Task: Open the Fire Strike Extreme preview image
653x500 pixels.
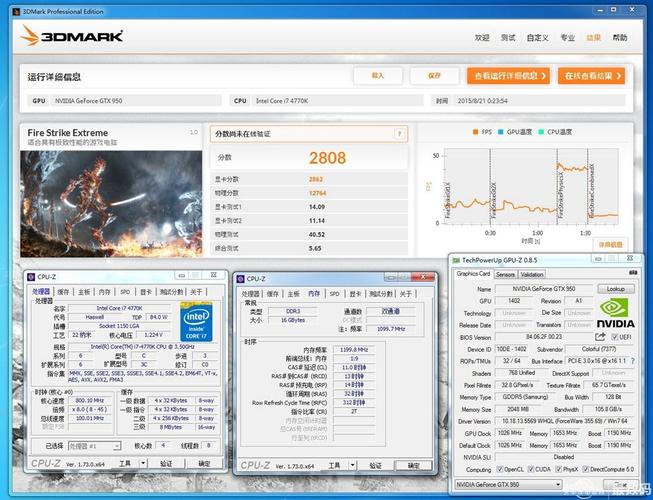Action: pyautogui.click(x=111, y=204)
